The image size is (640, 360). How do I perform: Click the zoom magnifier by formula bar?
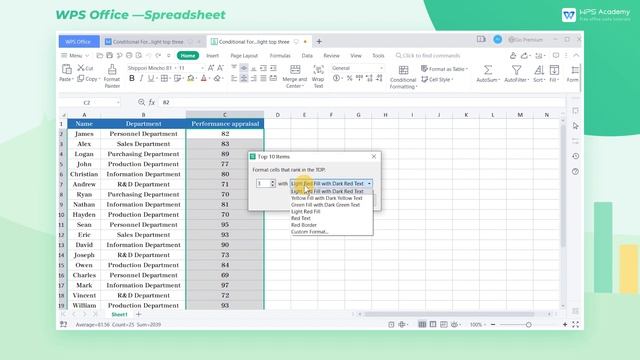(141, 102)
